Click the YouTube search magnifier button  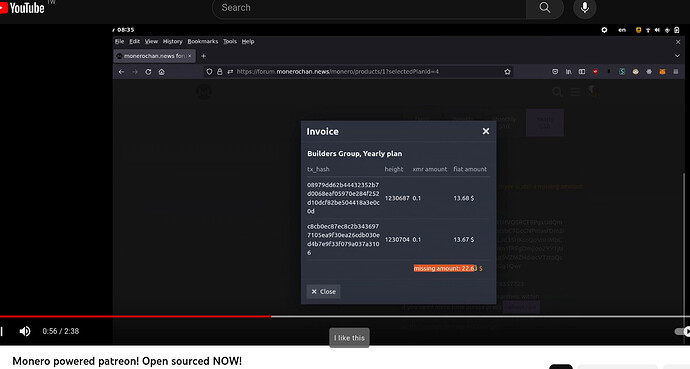545,8
